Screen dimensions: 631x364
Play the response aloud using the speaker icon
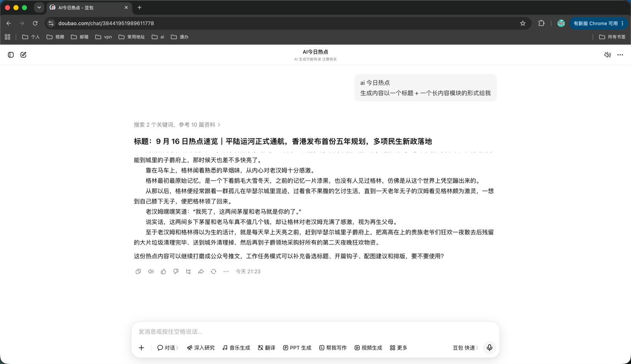[151, 271]
